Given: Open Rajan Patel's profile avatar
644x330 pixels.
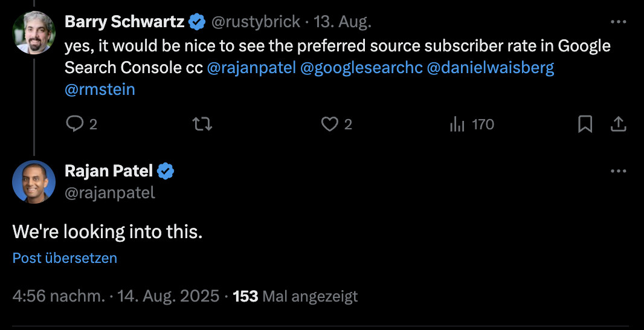Looking at the screenshot, I should pyautogui.click(x=34, y=182).
